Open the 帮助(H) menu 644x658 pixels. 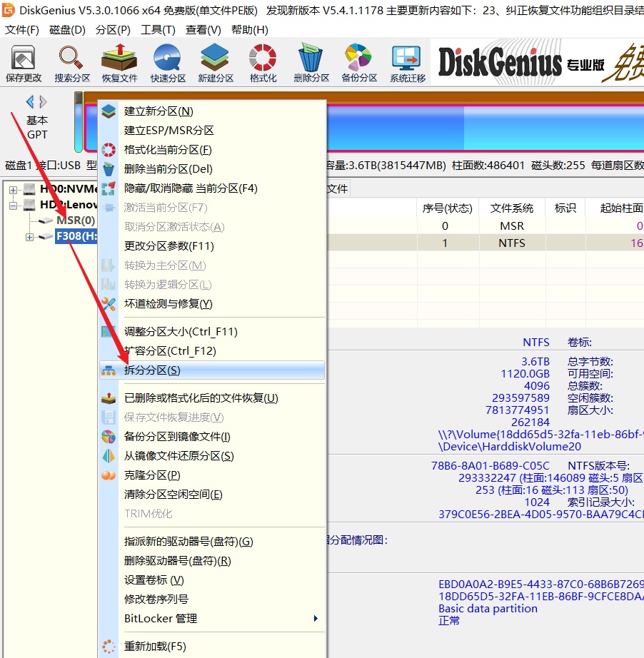coord(250,30)
